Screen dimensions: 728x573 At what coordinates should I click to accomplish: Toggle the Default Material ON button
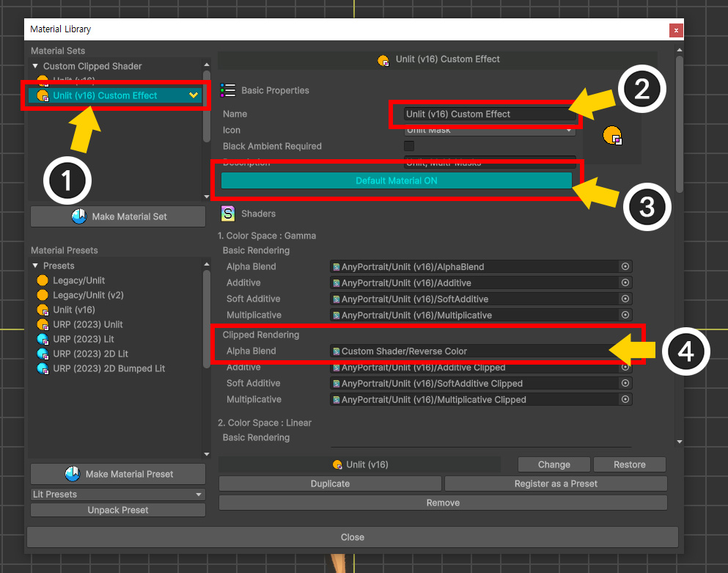tap(397, 180)
